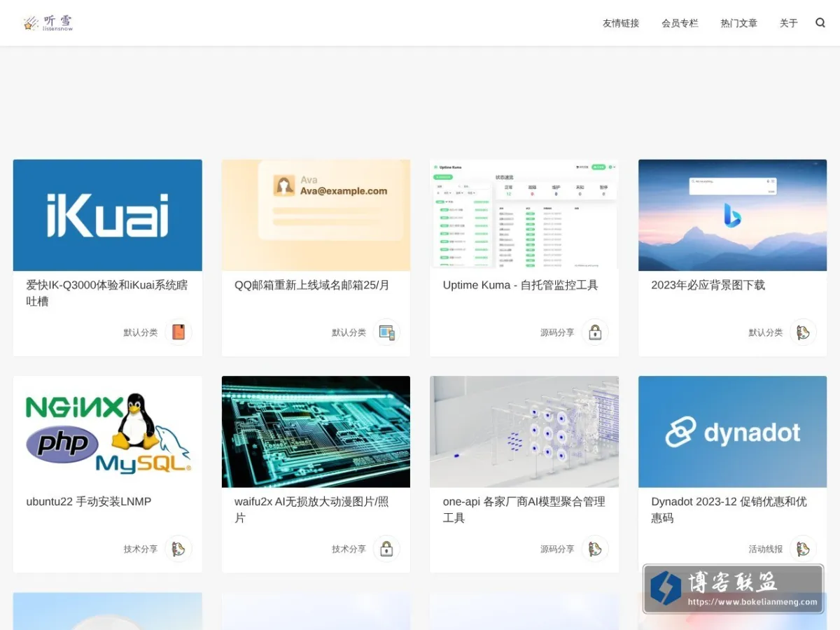Open the 关于 menu item
The height and width of the screenshot is (630, 840).
pyautogui.click(x=789, y=23)
